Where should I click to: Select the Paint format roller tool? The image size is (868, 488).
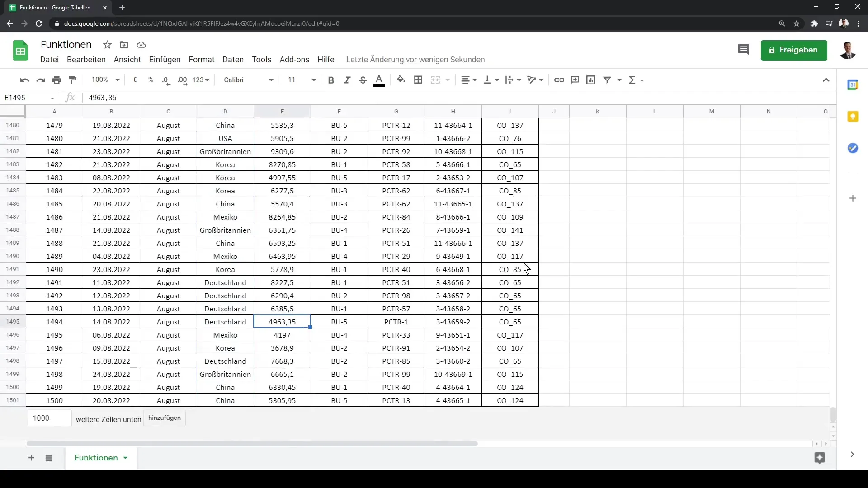coord(73,80)
